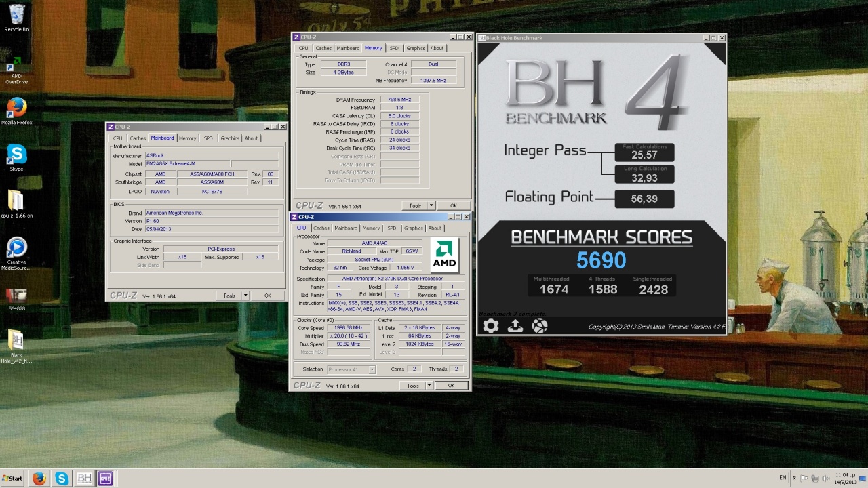Screen dimensions: 868x488
Task: Expand Tools dropdown arrow in CPU window
Action: (429, 386)
